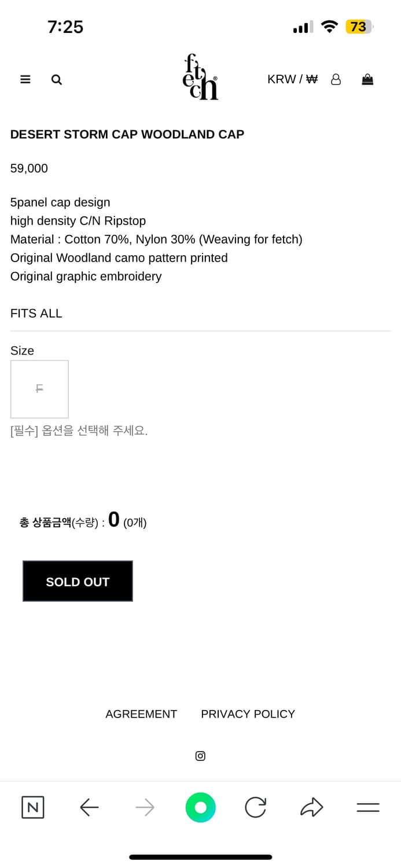Tap the DESERT STORM CAP product title
This screenshot has height=868, width=401.
127,134
